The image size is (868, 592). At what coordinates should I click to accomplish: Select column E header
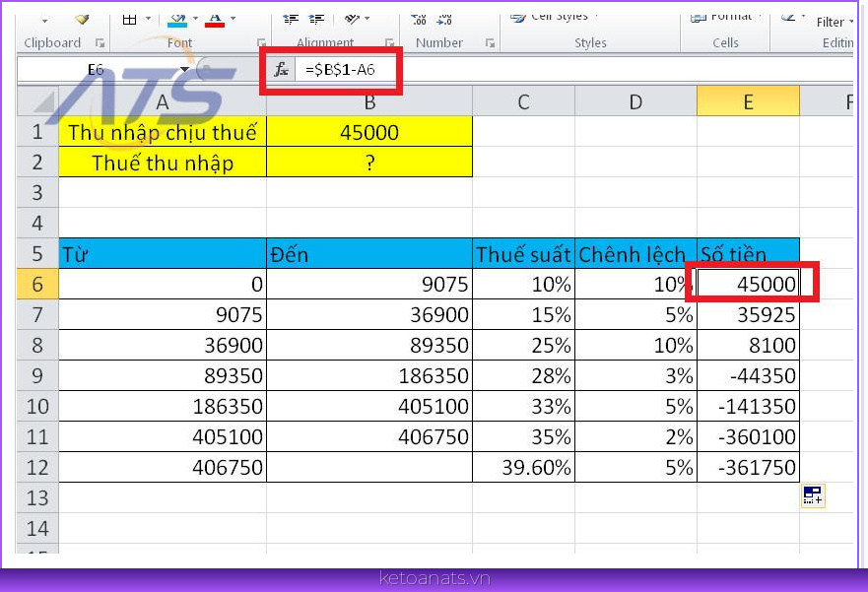(x=749, y=101)
